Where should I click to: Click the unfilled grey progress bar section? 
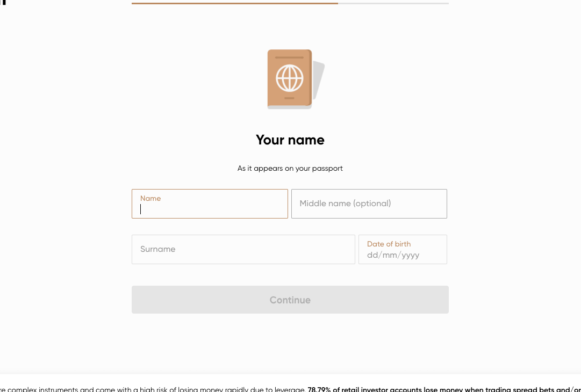[393, 3]
